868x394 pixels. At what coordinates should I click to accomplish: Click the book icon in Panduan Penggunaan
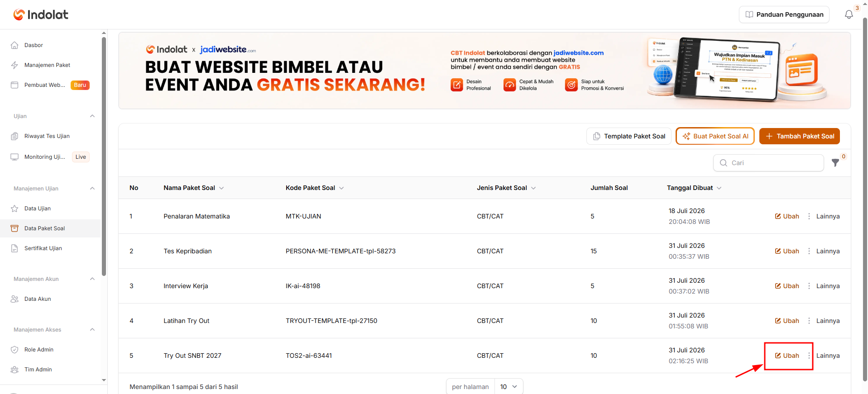click(x=749, y=14)
